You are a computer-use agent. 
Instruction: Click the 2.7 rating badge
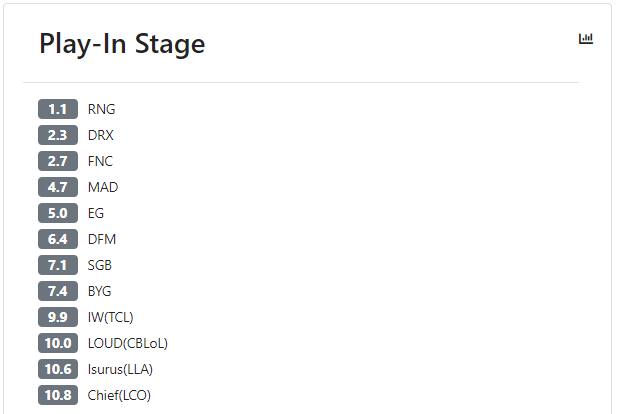pos(57,161)
